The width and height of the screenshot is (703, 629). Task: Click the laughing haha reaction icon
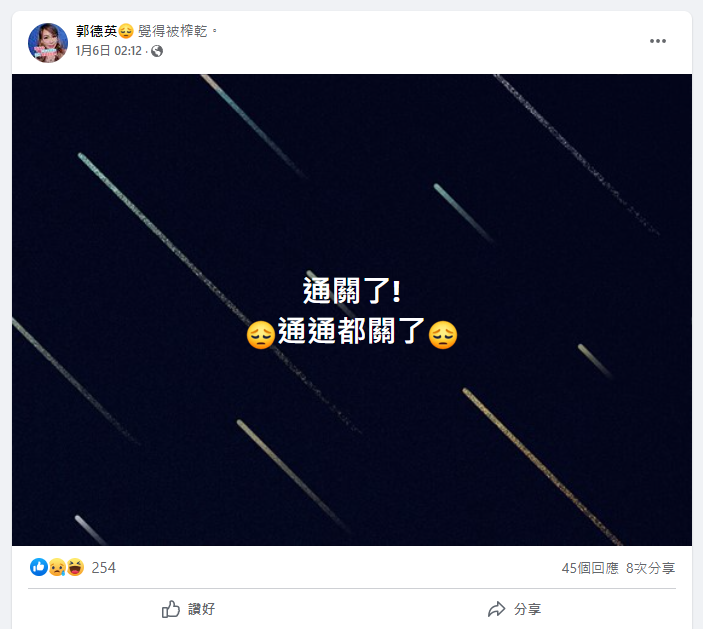(75, 567)
